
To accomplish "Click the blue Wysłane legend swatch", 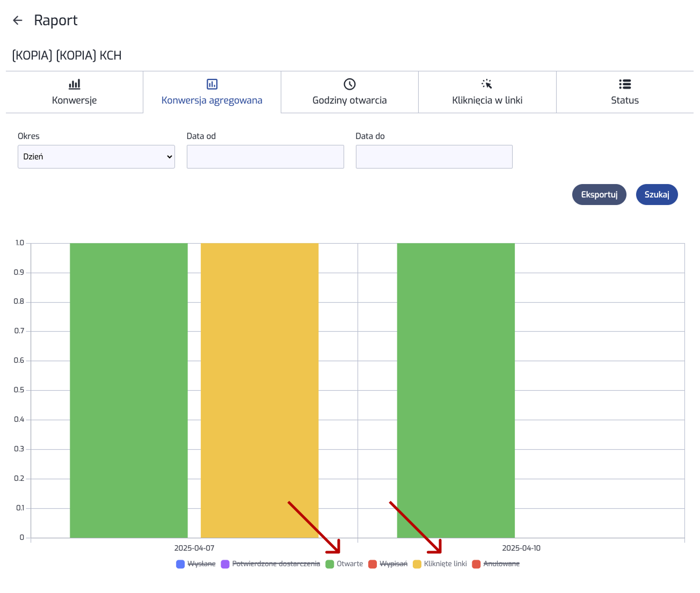I will pyautogui.click(x=180, y=564).
